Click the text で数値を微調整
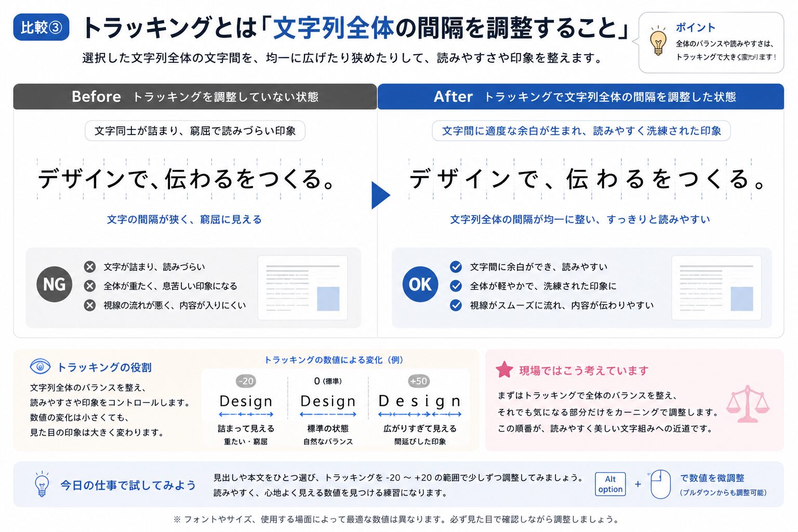This screenshot has width=798, height=532. pyautogui.click(x=712, y=478)
